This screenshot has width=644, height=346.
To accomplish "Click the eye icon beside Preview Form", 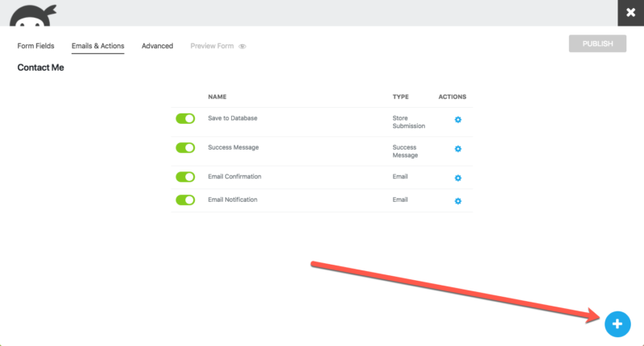I will pyautogui.click(x=242, y=47).
